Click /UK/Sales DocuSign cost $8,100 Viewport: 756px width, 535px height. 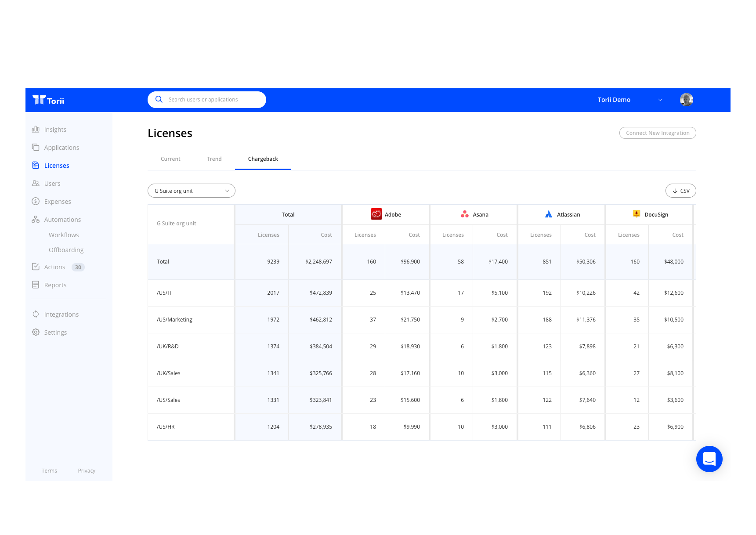click(675, 373)
